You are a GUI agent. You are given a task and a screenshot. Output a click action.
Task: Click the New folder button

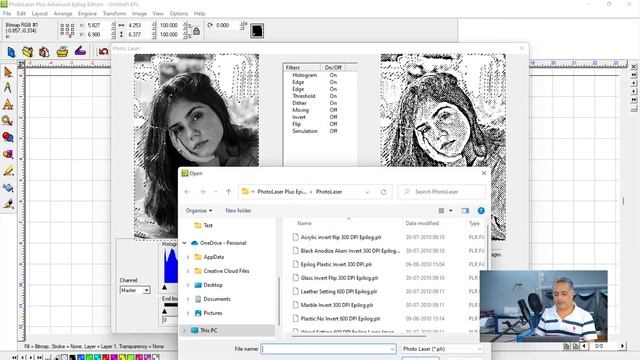pyautogui.click(x=238, y=211)
